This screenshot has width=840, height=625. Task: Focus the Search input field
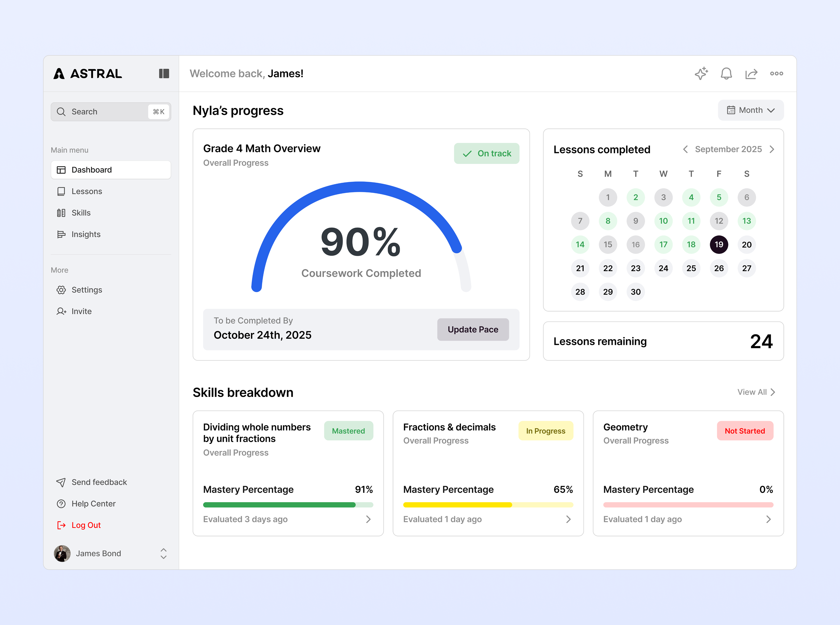pyautogui.click(x=106, y=112)
